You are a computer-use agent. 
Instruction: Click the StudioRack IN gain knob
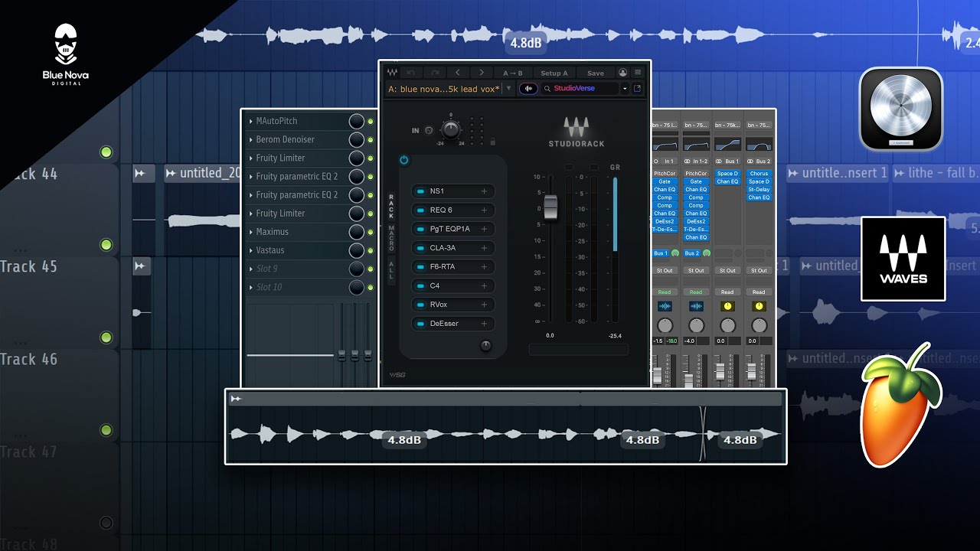coord(451,130)
